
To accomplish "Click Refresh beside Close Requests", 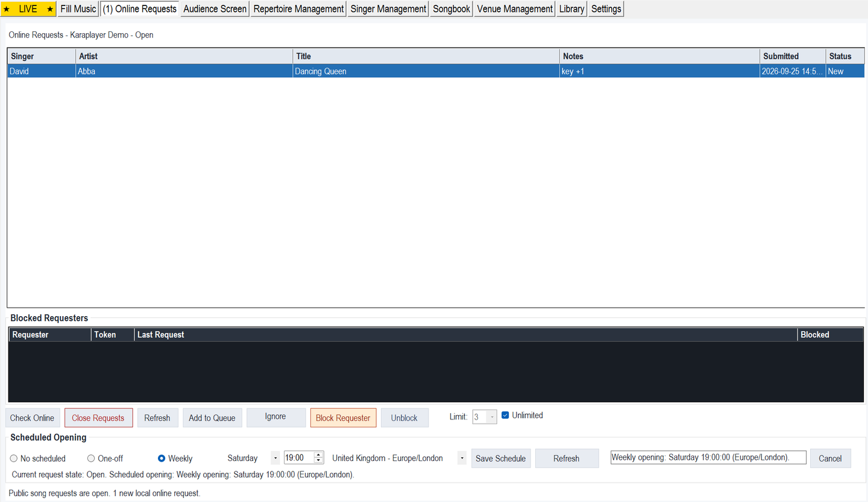I will coord(157,418).
